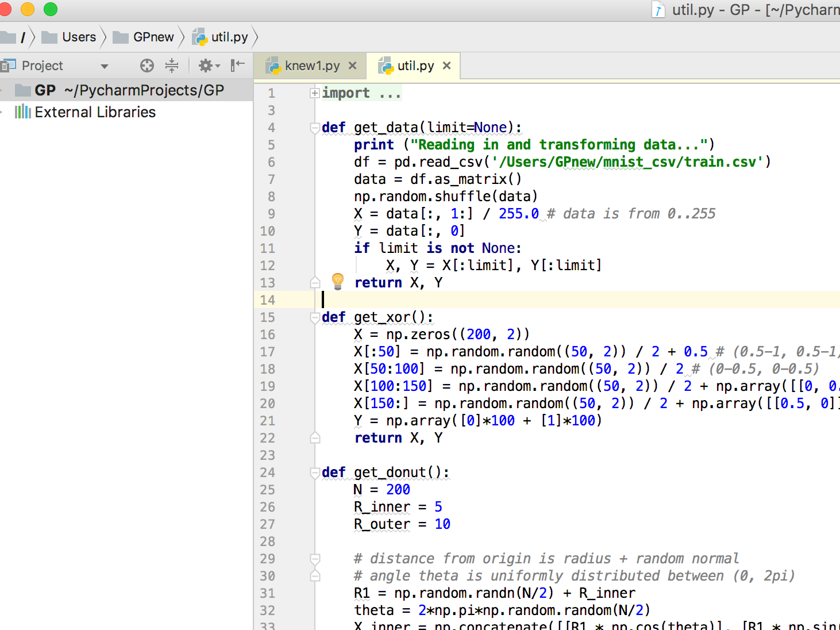Viewport: 840px width, 630px height.
Task: Click the intention light bulb on line 13
Action: [x=338, y=281]
